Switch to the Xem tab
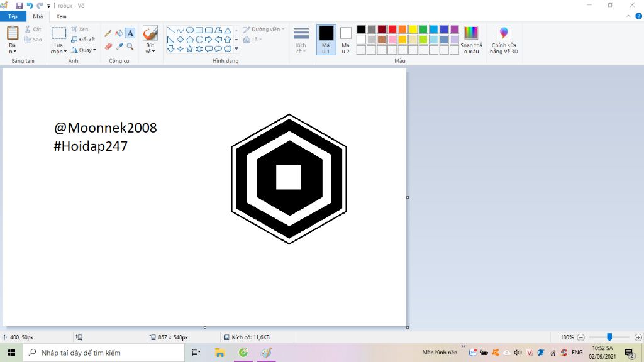The image size is (644, 362). [61, 16]
